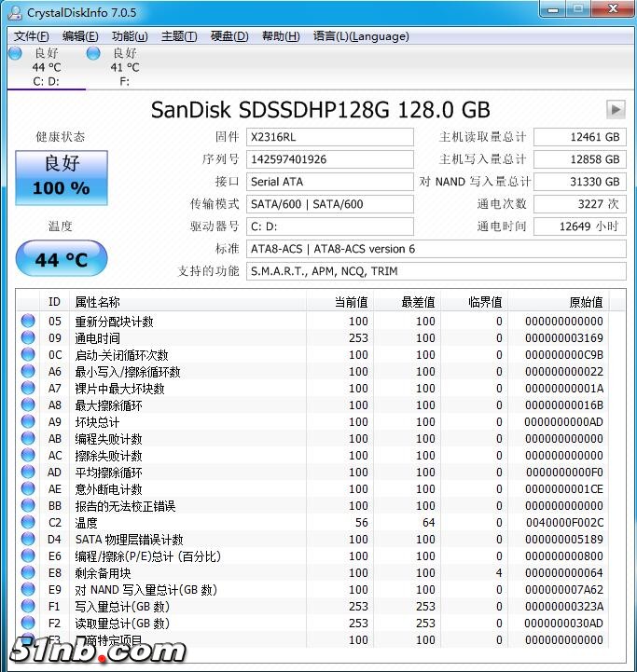Click status orb of row AE 意外断电计数
This screenshot has width=637, height=672.
click(28, 488)
